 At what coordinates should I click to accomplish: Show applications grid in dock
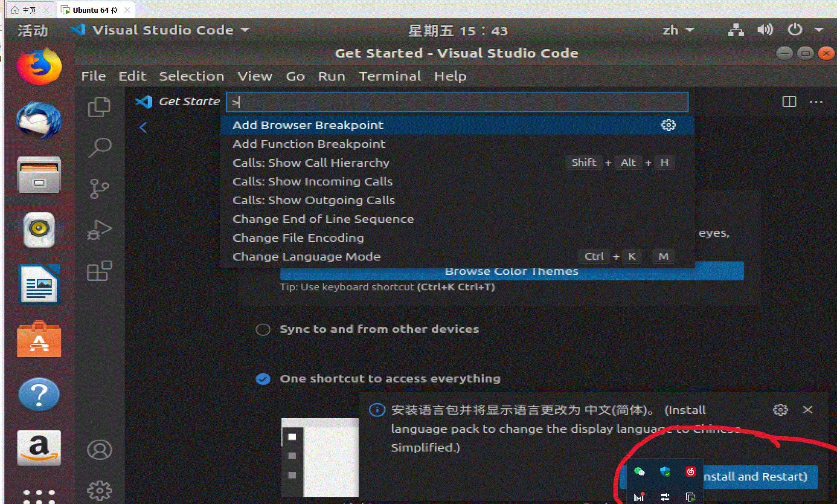click(x=39, y=496)
